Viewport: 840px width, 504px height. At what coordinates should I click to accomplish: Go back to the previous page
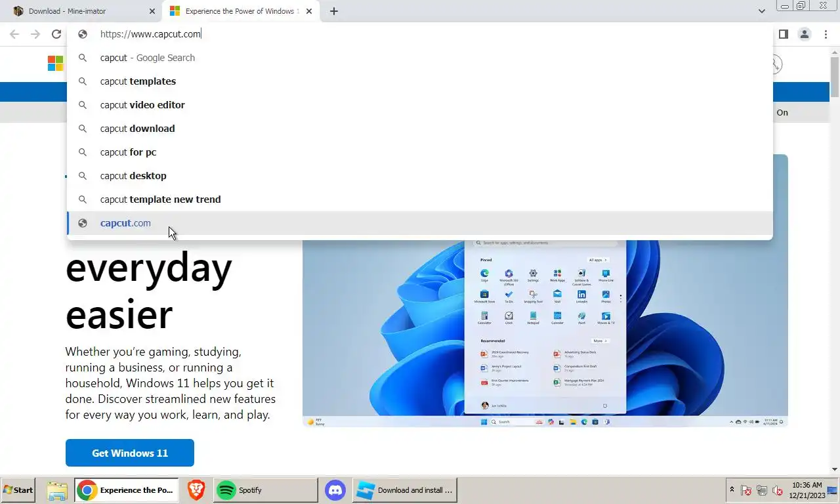[14, 34]
